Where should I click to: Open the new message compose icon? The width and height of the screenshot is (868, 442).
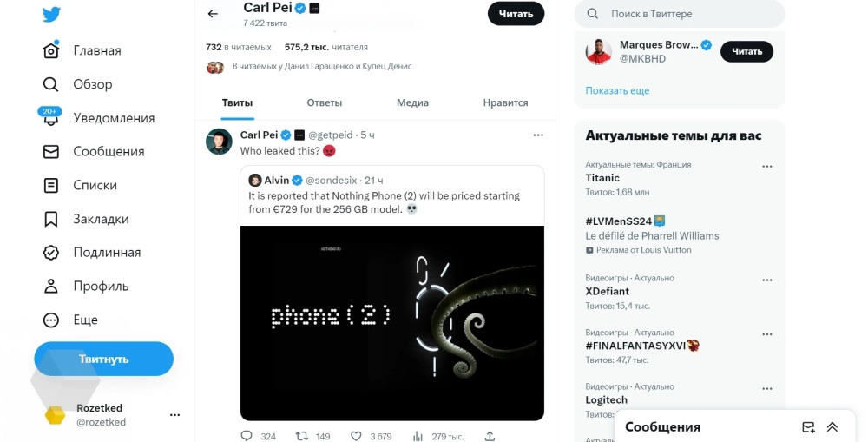(808, 427)
